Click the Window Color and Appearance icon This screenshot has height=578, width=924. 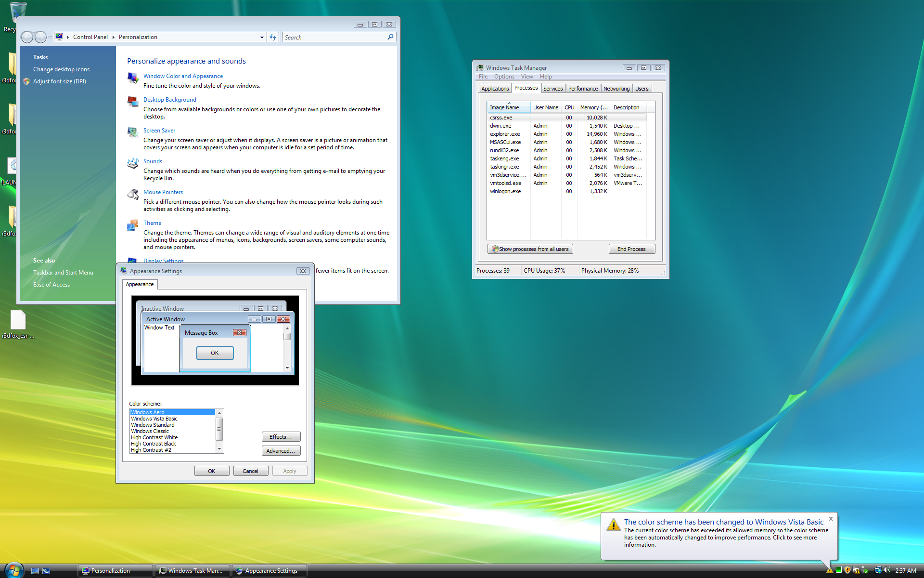click(133, 78)
